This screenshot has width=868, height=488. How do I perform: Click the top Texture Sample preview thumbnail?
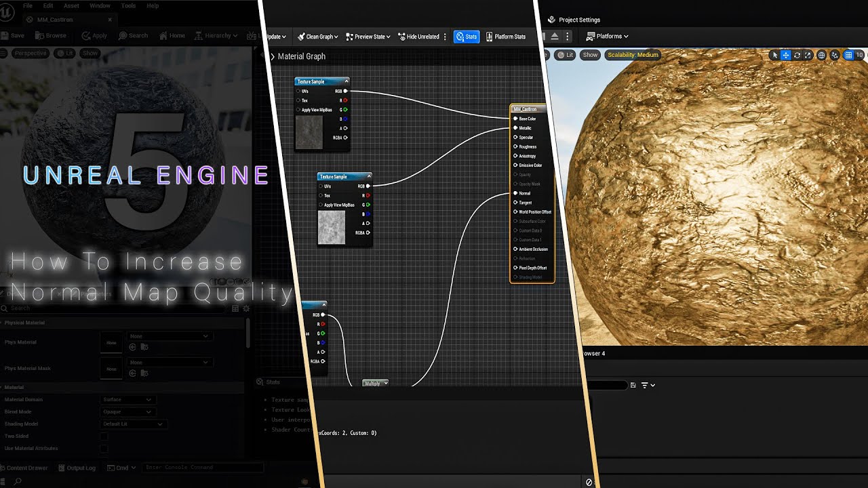[309, 131]
